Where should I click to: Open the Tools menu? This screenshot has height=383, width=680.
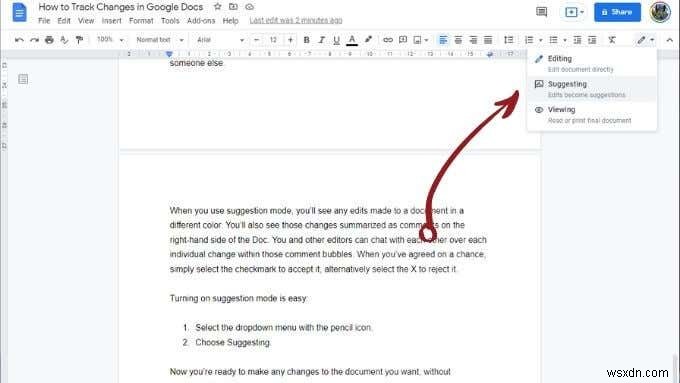tap(170, 20)
